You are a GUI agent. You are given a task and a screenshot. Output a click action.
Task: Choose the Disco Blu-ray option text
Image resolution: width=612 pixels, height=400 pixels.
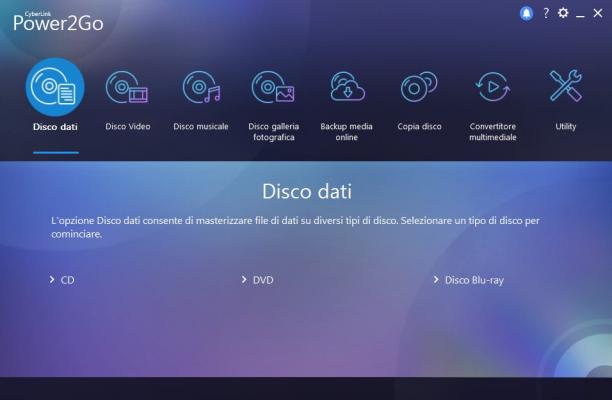point(474,281)
